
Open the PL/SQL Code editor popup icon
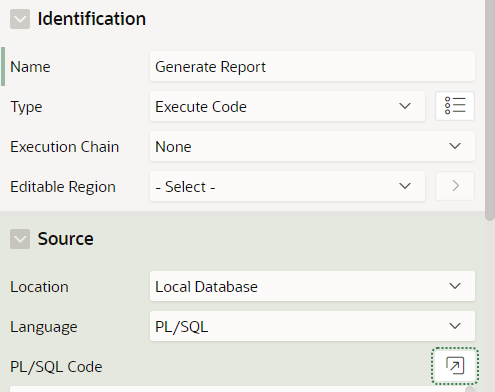(x=455, y=366)
